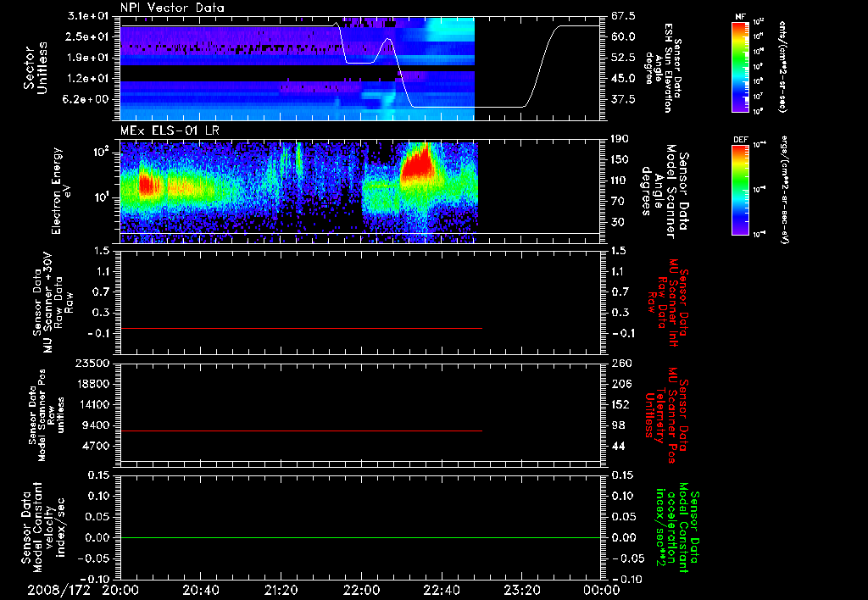The image size is (868, 600).
Task: Click the '2008/172' date label
Action: click(x=58, y=590)
